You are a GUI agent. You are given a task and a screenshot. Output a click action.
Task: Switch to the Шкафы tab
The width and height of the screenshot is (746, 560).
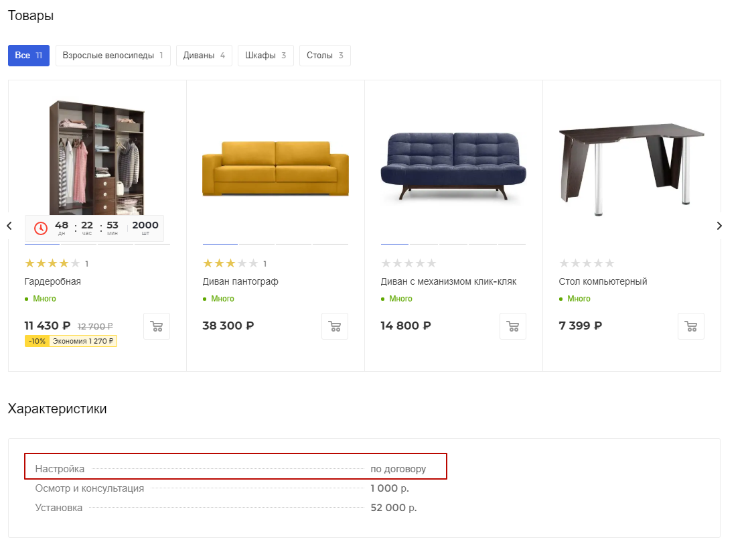click(265, 56)
